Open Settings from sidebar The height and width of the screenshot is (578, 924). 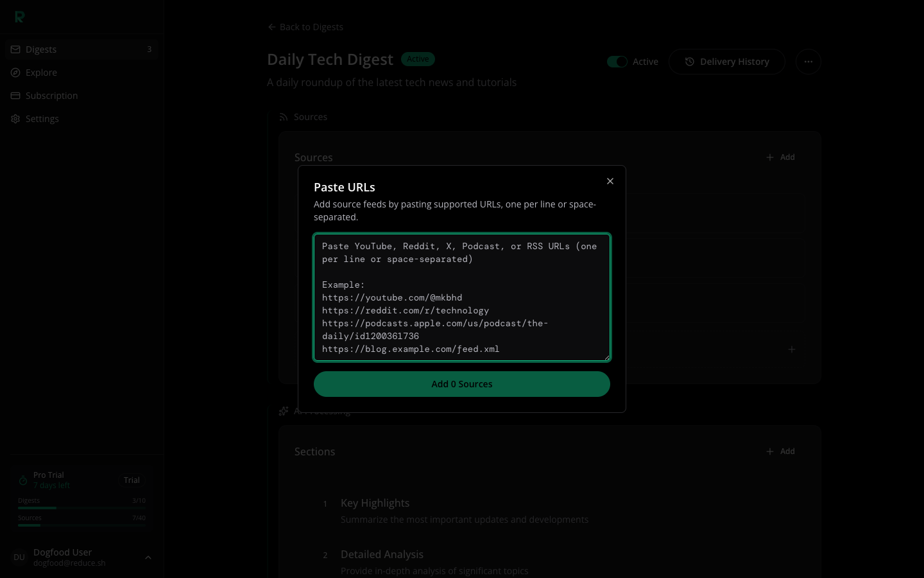42,119
